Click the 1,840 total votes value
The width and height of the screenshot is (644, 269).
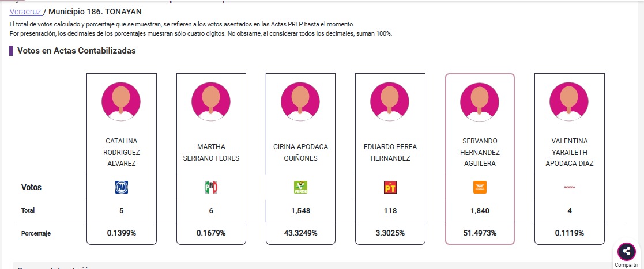[480, 211]
